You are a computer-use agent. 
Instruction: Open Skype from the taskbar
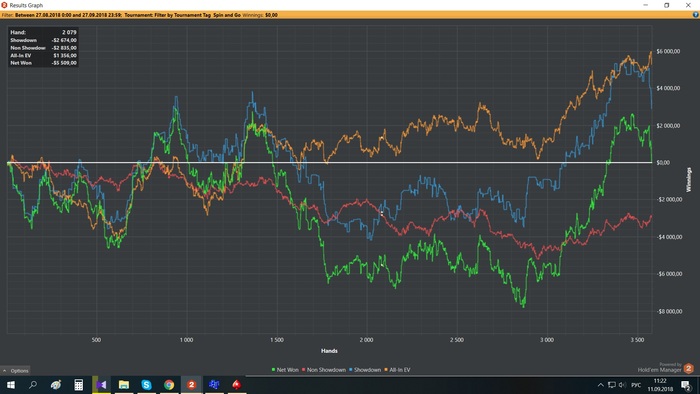pos(146,385)
